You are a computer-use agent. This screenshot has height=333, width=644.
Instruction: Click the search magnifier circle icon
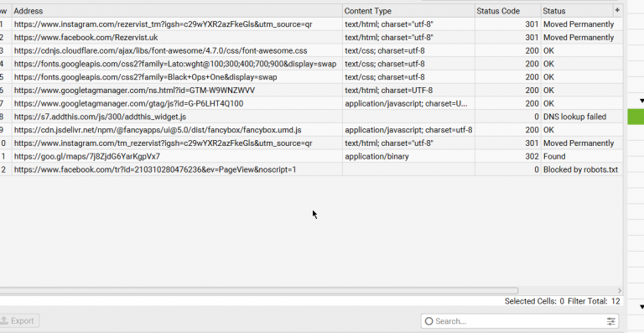tap(428, 321)
